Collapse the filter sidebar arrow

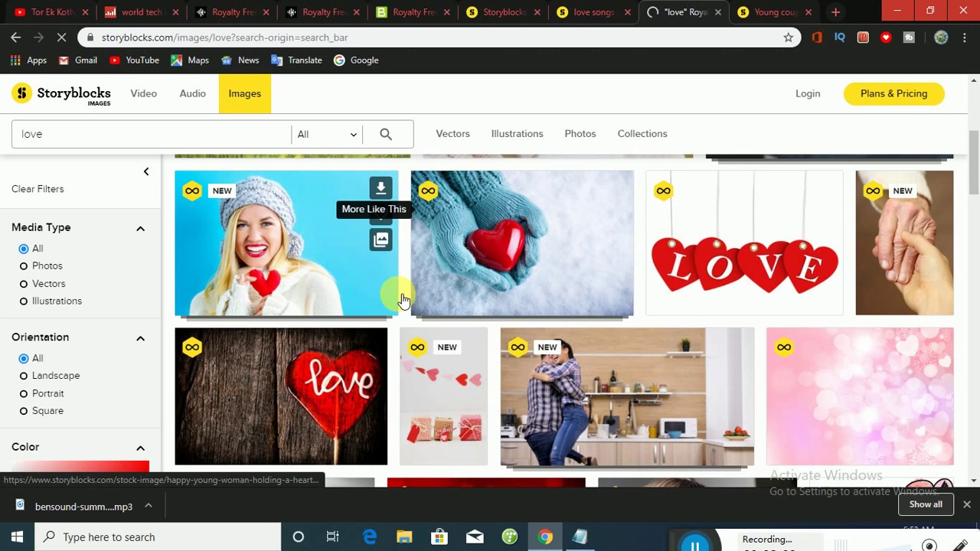pos(146,171)
